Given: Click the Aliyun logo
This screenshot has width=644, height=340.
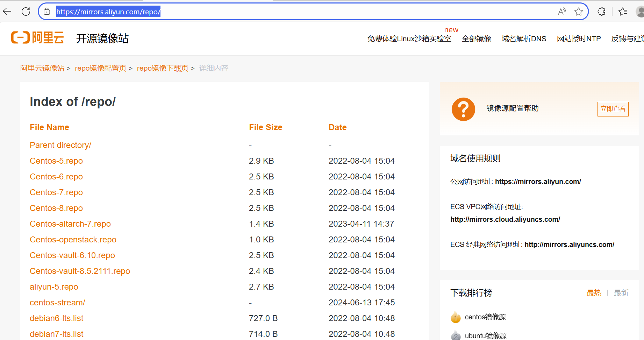Looking at the screenshot, I should [37, 37].
